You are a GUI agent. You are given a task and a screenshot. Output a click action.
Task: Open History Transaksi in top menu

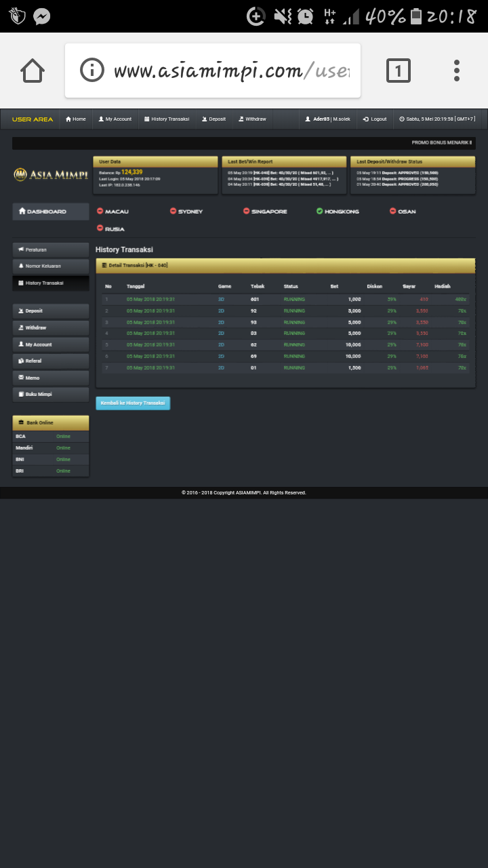click(x=167, y=119)
